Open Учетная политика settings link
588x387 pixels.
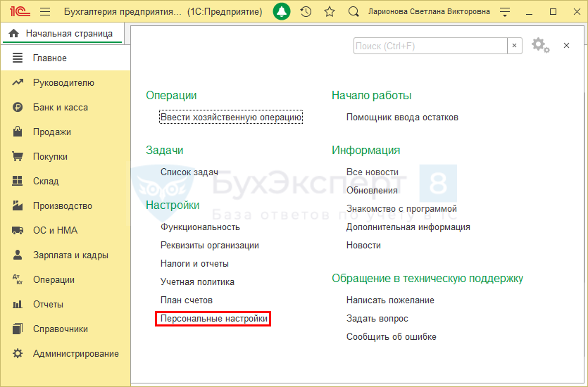(x=197, y=282)
